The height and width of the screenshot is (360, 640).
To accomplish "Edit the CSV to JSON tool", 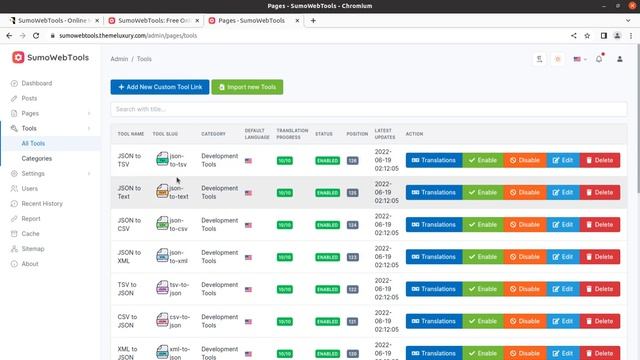I will 562,321.
